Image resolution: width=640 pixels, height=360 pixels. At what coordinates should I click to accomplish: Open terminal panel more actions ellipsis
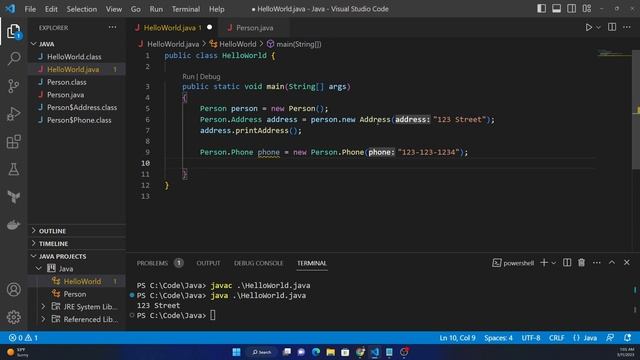tap(596, 263)
